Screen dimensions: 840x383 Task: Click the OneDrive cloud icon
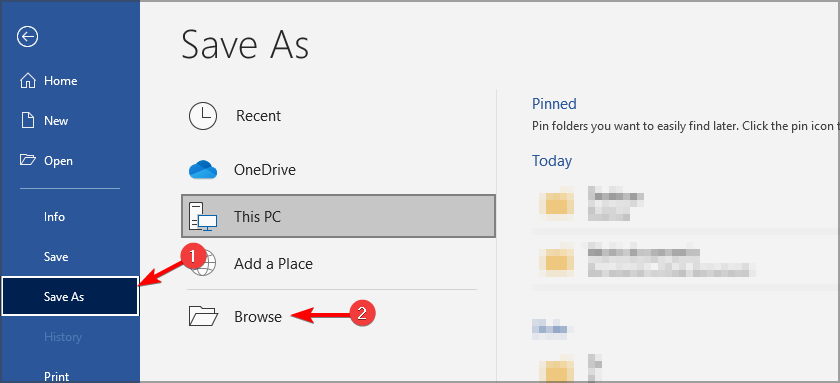[x=202, y=170]
